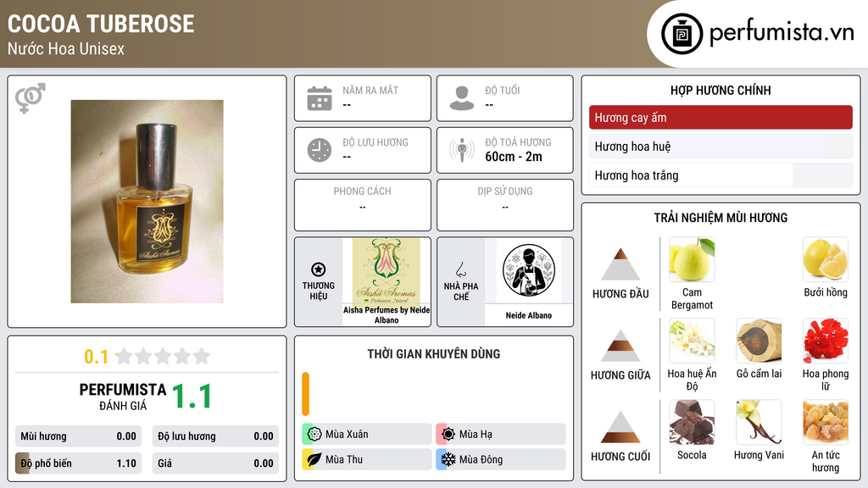Open the Neide Albano perfumer name link
The width and height of the screenshot is (868, 488).
(529, 315)
